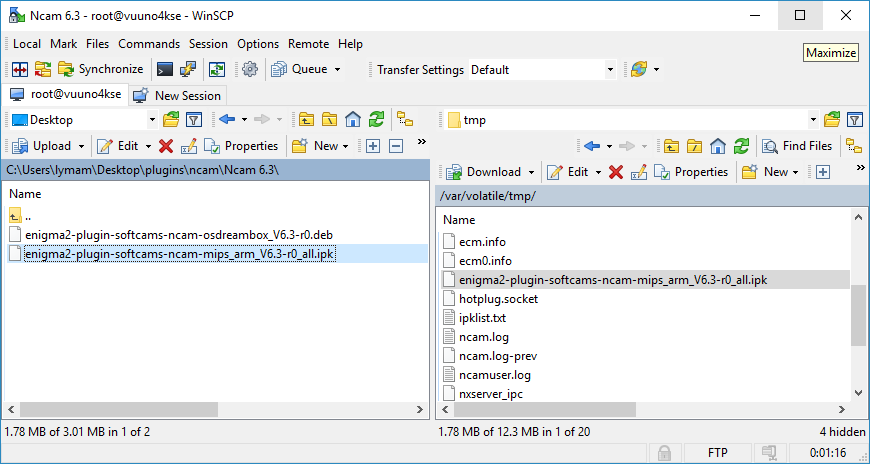Click local panel Refresh icon

tap(377, 119)
